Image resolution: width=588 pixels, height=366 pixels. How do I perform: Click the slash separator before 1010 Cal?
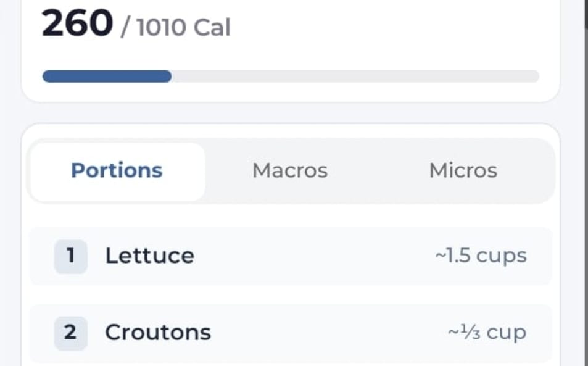click(x=124, y=28)
